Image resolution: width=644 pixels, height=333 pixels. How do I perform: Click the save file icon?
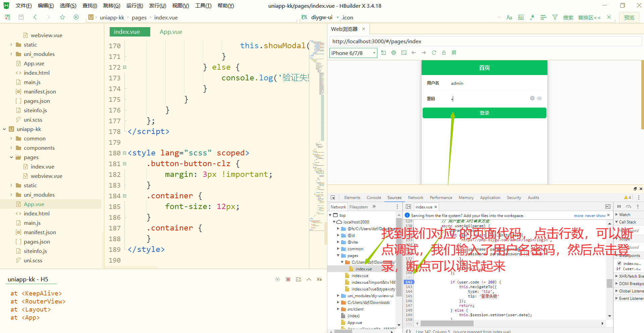pos(21,17)
